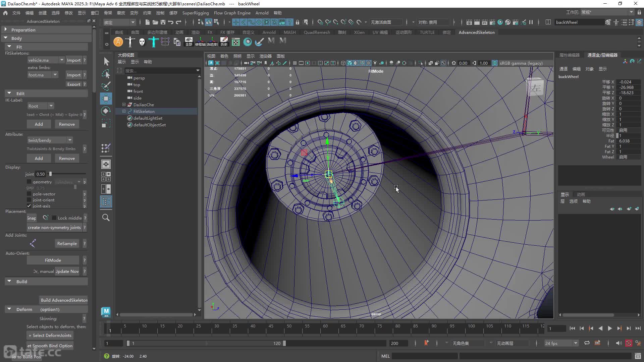Screen dimensions: 644x362
Task: Click the FitMode button
Action: 53,260
